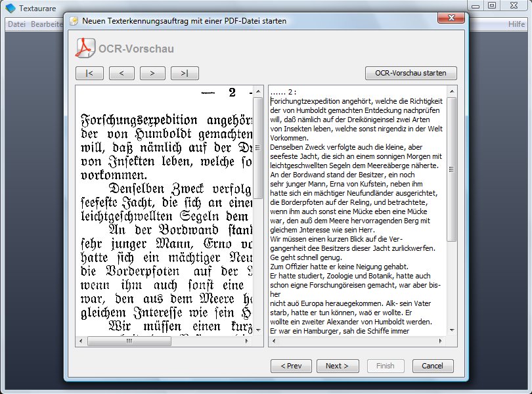Open the Hilfe menu in Textaurare window

[x=516, y=24]
